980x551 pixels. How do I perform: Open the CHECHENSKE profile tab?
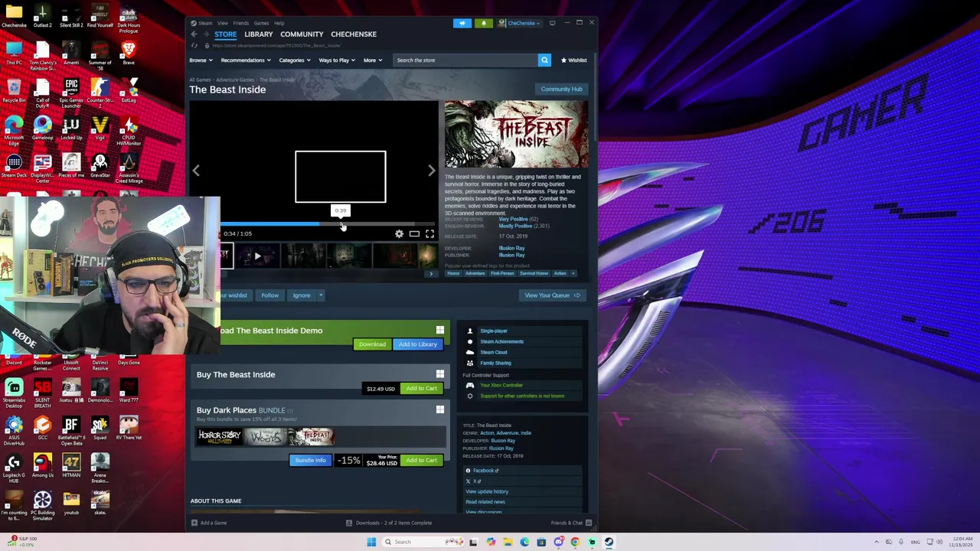point(354,34)
